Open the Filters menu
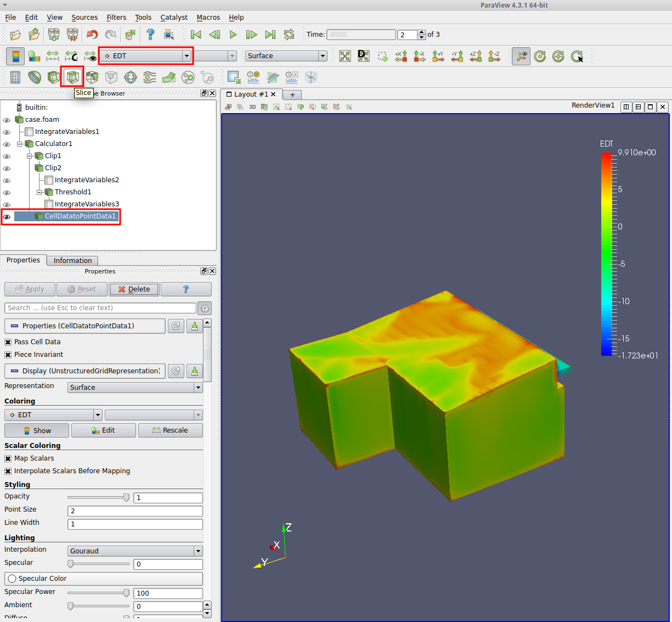Image resolution: width=672 pixels, height=622 pixels. (x=116, y=18)
